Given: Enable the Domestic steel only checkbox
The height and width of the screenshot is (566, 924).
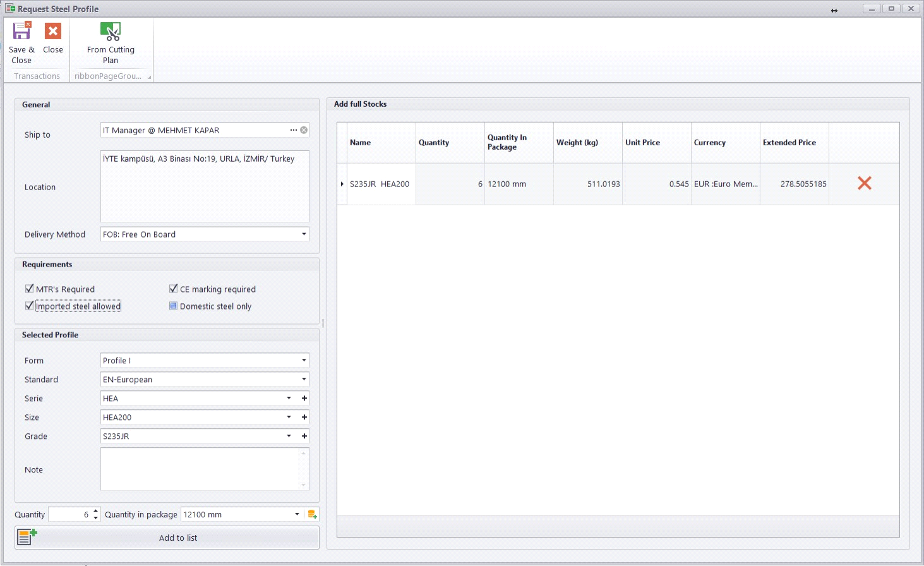Looking at the screenshot, I should pos(174,306).
